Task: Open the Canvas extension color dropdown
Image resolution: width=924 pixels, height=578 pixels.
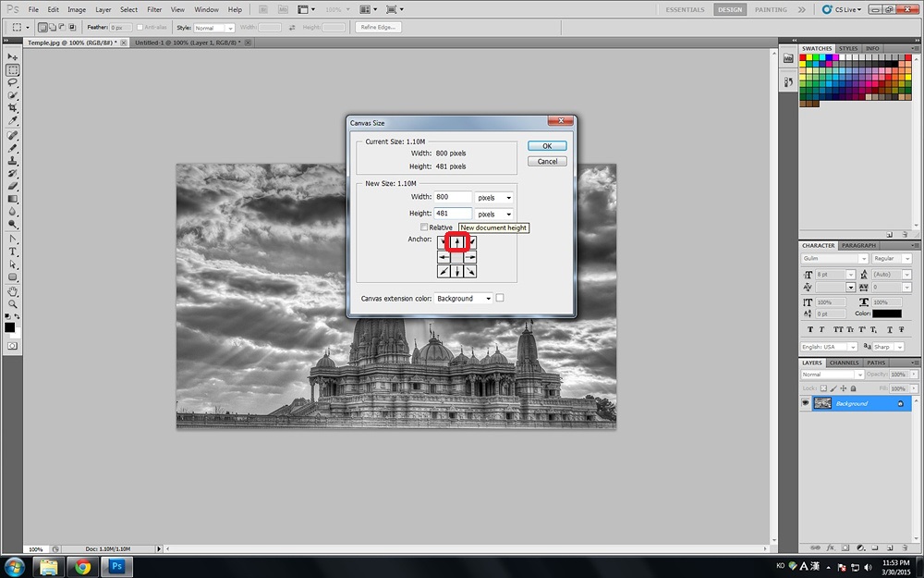Action: (463, 299)
